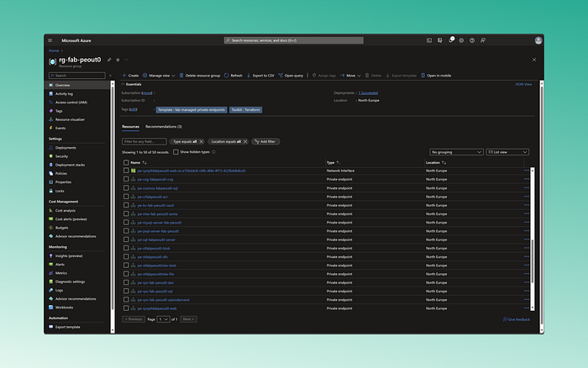Select checkbox for pe-cosmos-fabpeout0-sql

tap(126, 188)
